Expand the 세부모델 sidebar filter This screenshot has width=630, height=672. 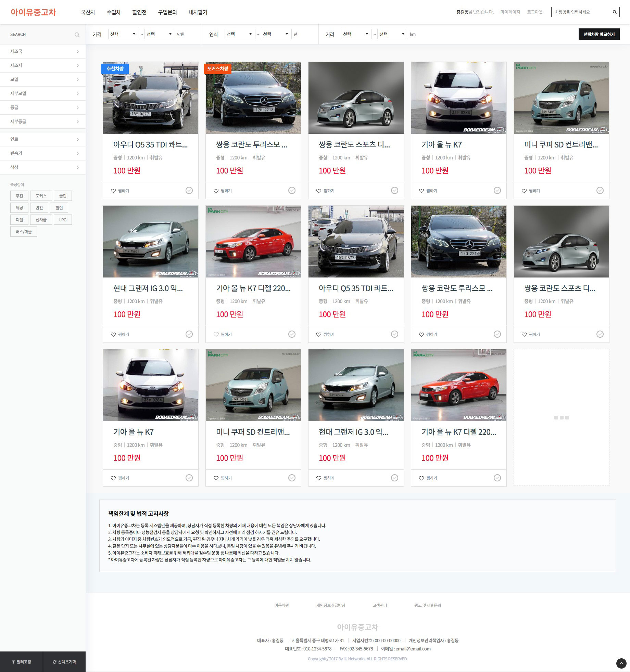click(43, 93)
